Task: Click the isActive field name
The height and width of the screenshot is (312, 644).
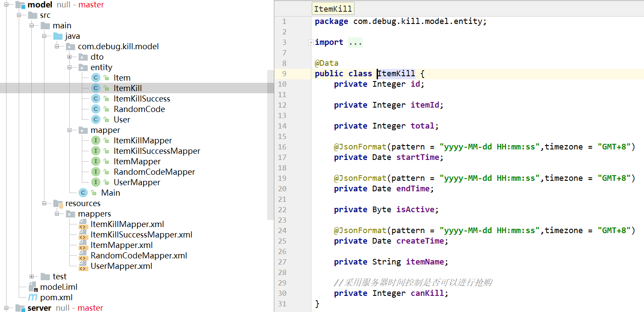Action: click(415, 210)
